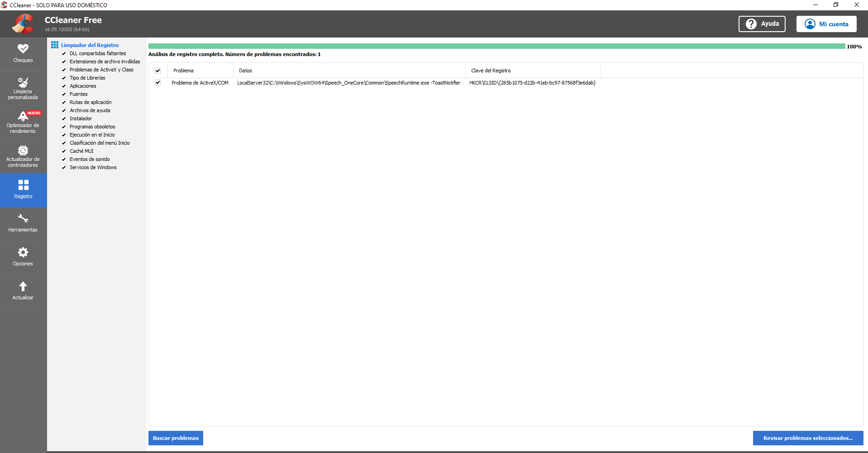Open Optimizador de rendimiento section
Viewport: 868px width, 453px height.
point(23,122)
